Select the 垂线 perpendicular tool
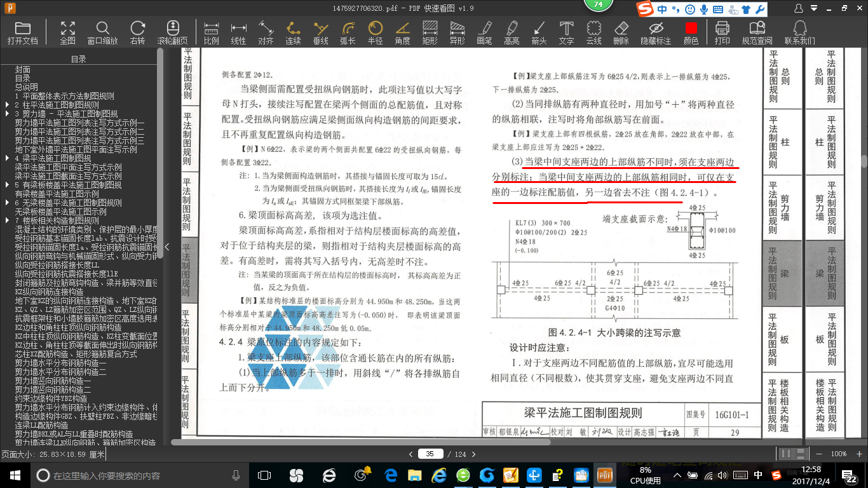This screenshot has width=868, height=488. tap(320, 32)
